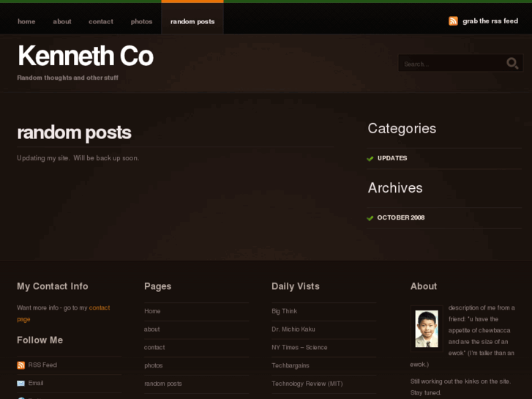The width and height of the screenshot is (532, 399).
Task: Click the Daily Vists heading
Action: 296,286
